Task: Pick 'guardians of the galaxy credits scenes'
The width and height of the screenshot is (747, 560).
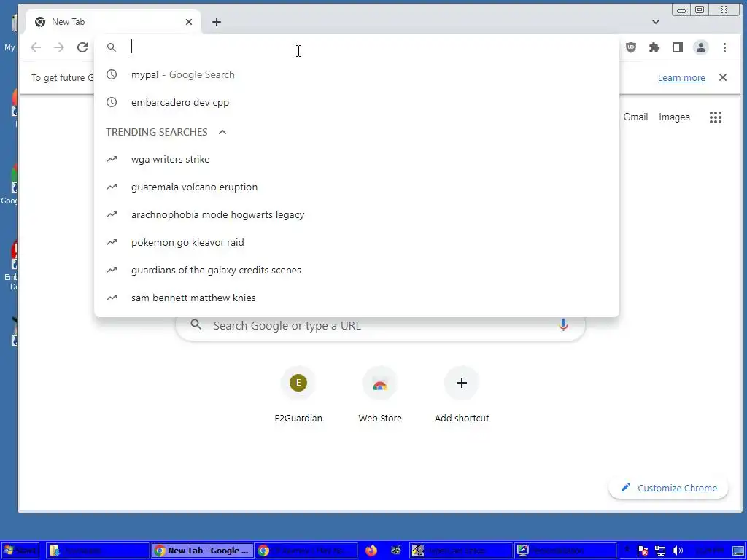Action: coord(356,270)
